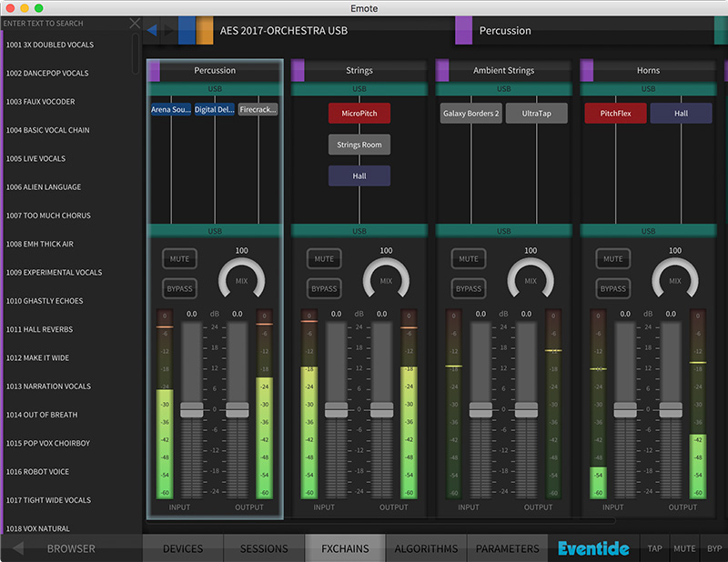The width and height of the screenshot is (728, 562).
Task: Click the purple swatch beside header Percussion title
Action: point(463,31)
